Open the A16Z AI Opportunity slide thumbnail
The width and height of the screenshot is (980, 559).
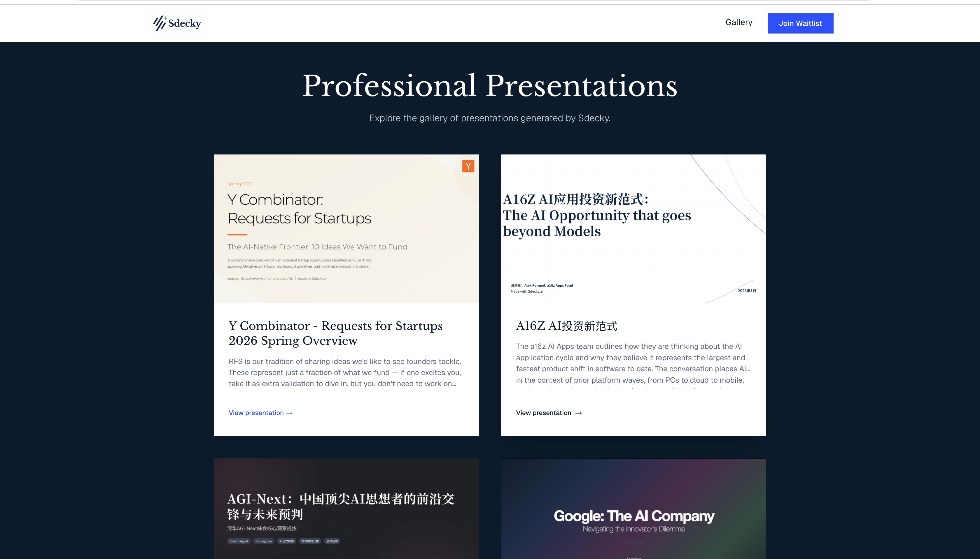coord(633,229)
